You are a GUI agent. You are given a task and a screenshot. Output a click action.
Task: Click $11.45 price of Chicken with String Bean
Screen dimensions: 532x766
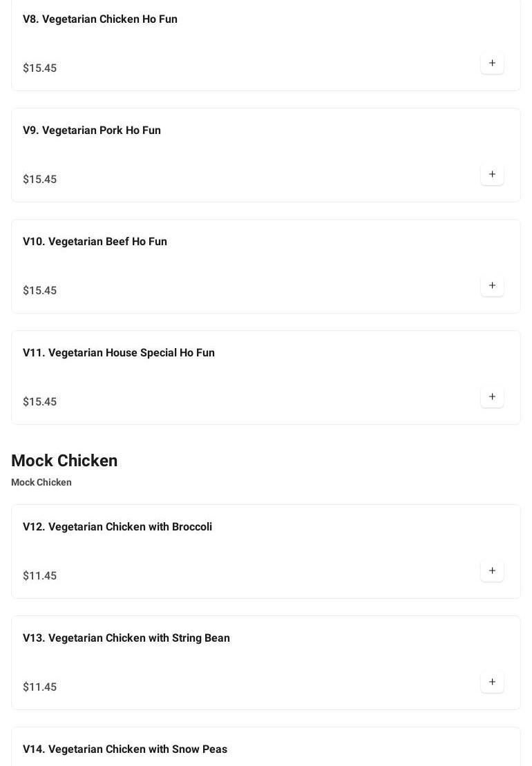tap(40, 687)
